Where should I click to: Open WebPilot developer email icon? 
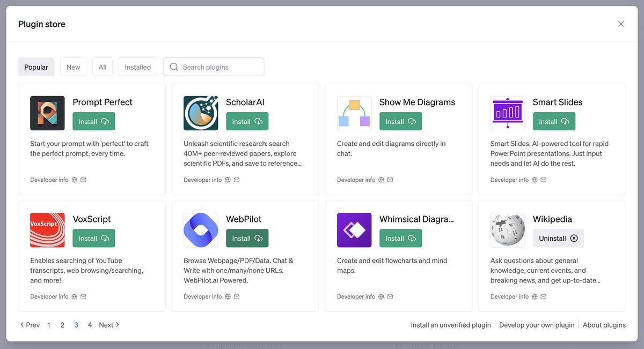237,297
